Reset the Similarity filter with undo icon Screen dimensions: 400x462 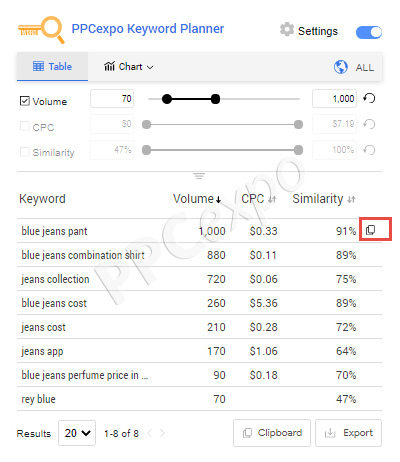click(x=369, y=150)
